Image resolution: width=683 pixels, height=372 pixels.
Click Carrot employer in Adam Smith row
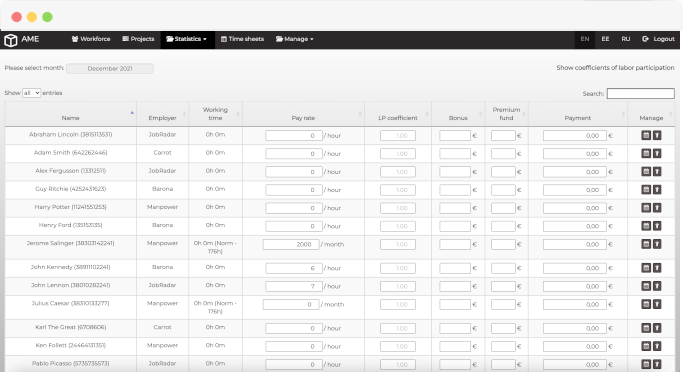pyautogui.click(x=162, y=152)
